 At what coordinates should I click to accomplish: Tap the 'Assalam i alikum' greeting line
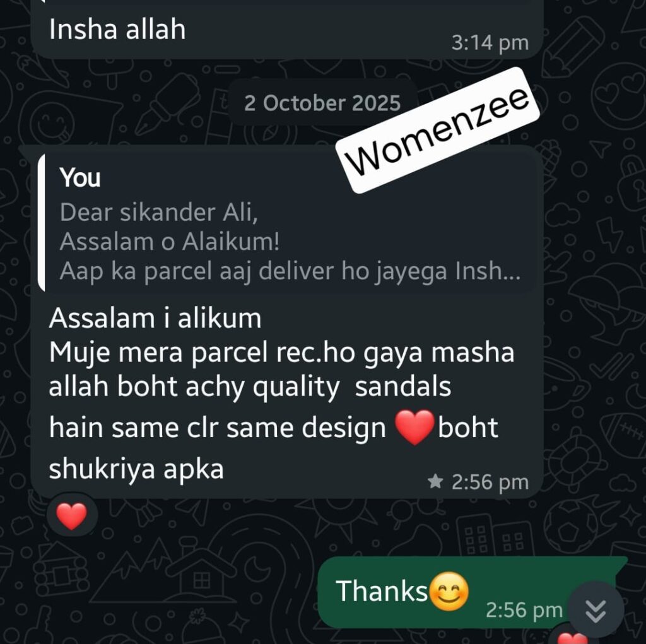[155, 319]
